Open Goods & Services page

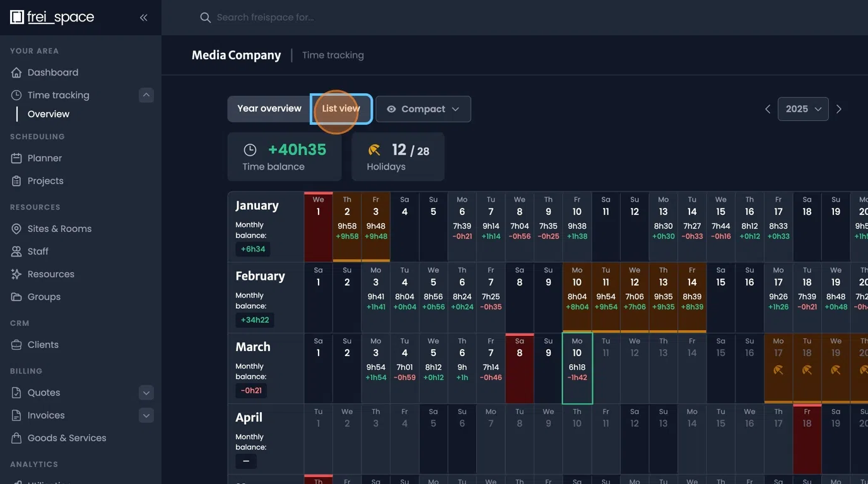coord(67,438)
